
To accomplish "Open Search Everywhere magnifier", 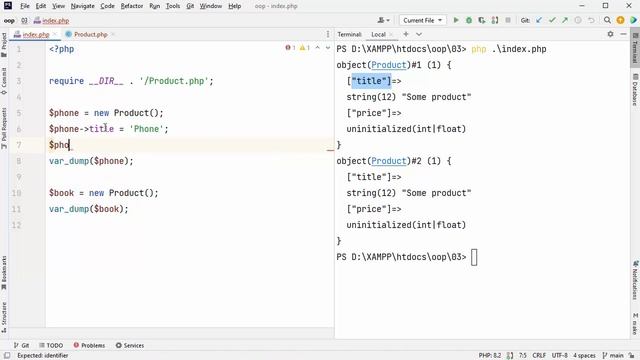I will point(607,20).
